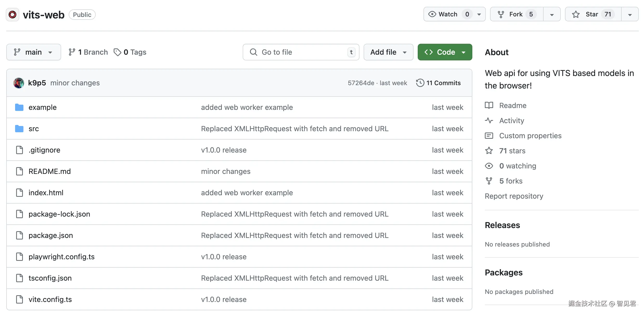Click the Readme book icon

point(489,105)
